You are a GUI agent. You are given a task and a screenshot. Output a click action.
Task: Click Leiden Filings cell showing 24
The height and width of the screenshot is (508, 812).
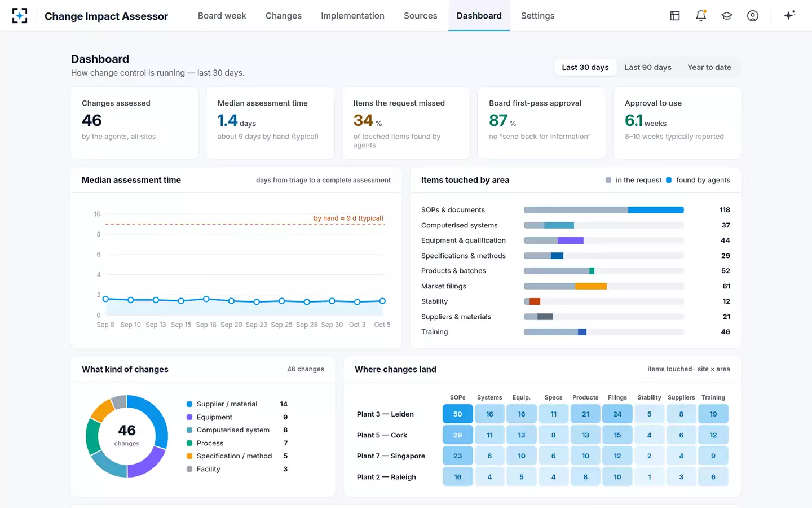[x=617, y=414]
